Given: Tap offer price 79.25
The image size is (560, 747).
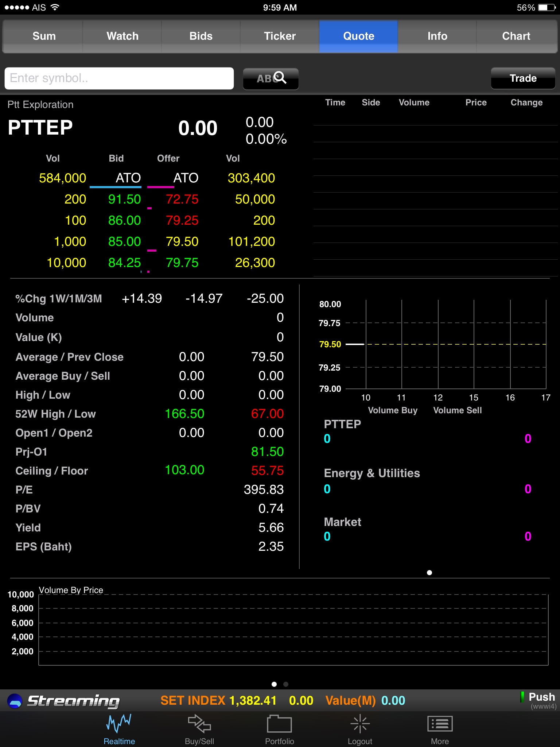Looking at the screenshot, I should pyautogui.click(x=182, y=220).
